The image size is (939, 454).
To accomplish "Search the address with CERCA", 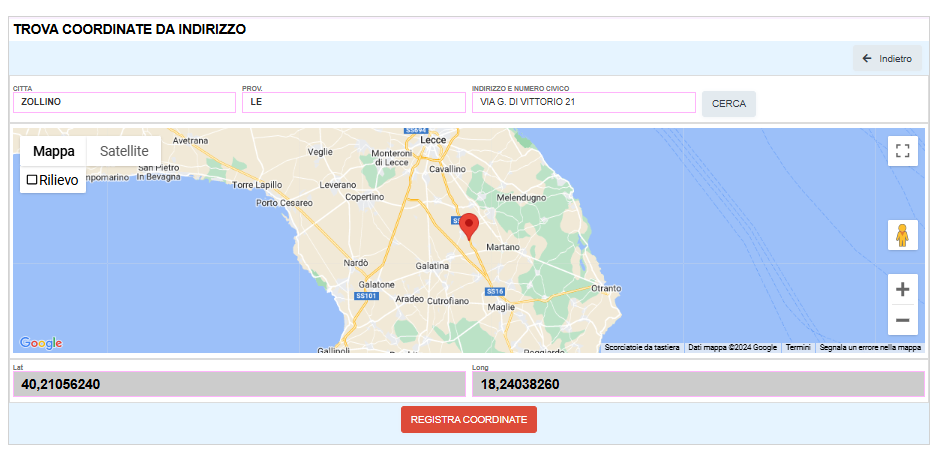I will click(729, 104).
